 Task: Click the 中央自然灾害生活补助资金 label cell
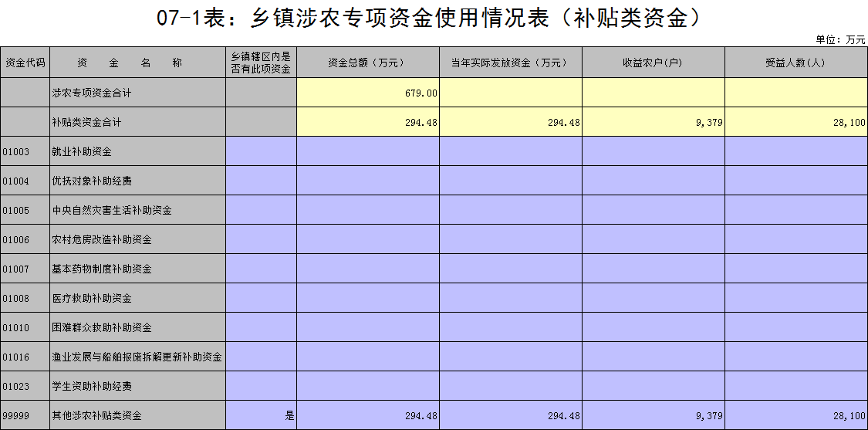(137, 210)
